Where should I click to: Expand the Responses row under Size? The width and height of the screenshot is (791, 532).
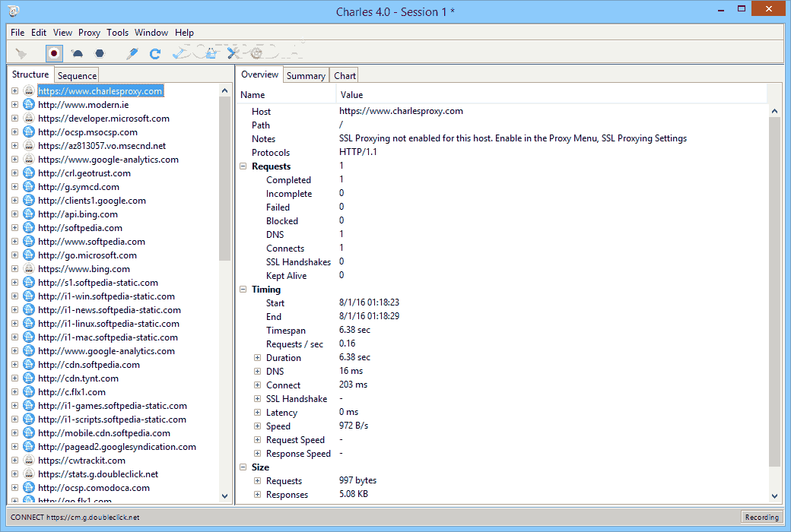[257, 494]
